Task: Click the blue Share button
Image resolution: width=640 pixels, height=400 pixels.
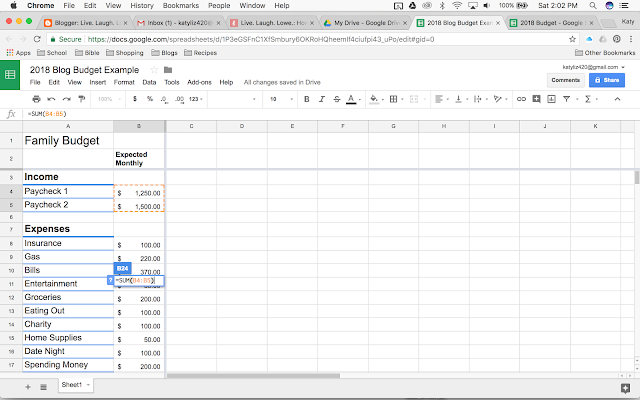Action: (x=607, y=80)
